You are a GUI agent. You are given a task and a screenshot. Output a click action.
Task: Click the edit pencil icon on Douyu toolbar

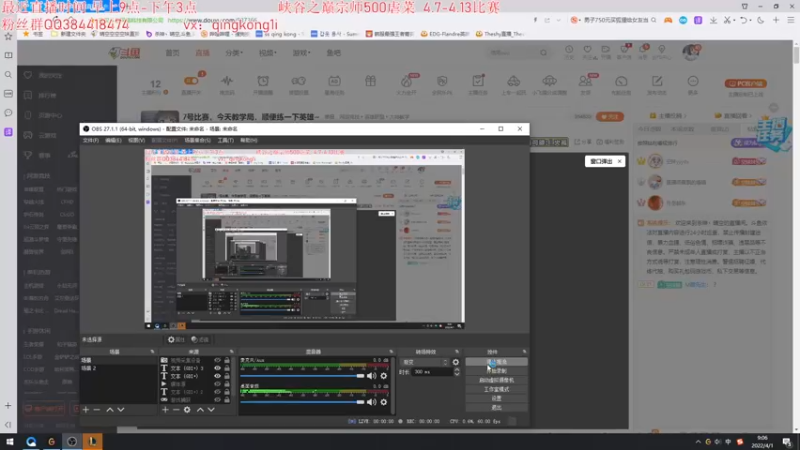coord(657,81)
